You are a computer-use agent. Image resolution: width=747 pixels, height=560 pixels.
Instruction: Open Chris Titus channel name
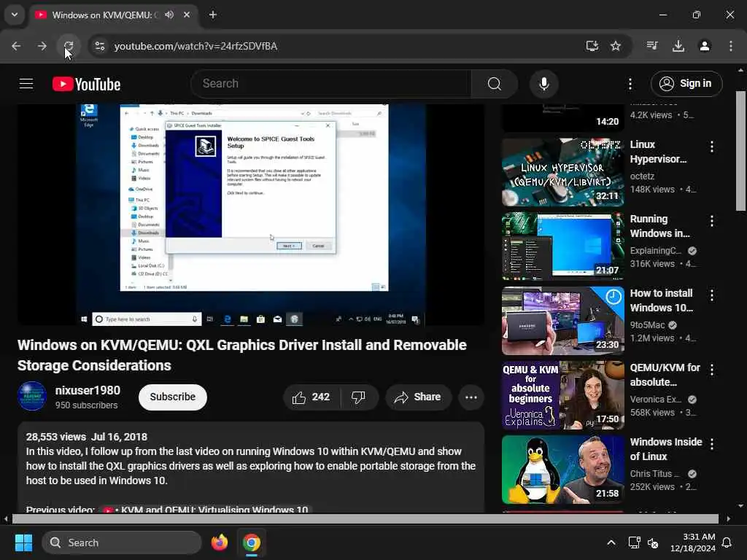[x=654, y=474]
